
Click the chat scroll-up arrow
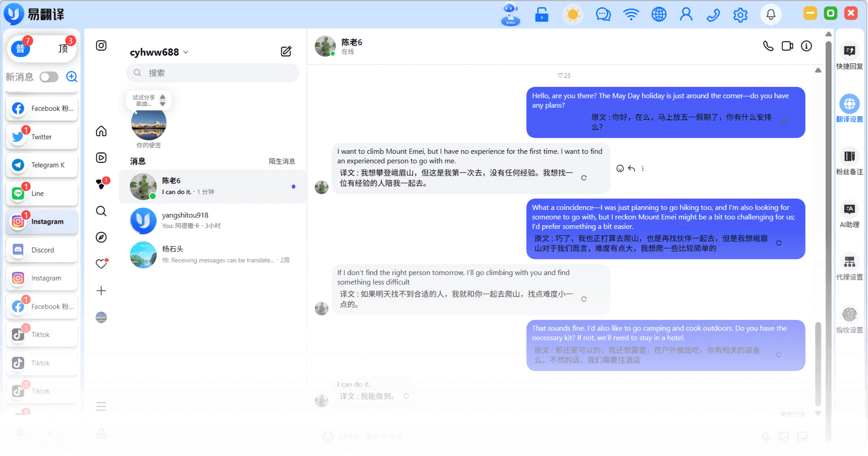pyautogui.click(x=818, y=70)
